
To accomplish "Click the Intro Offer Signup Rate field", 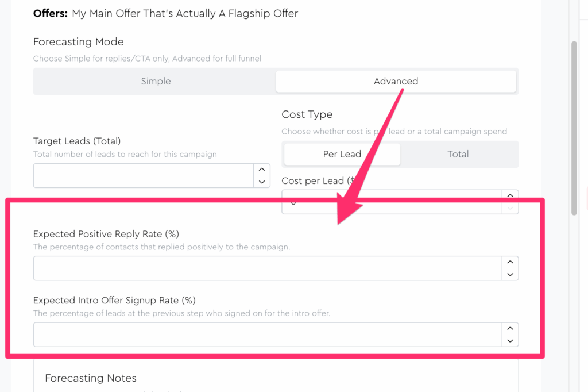I will pos(268,335).
